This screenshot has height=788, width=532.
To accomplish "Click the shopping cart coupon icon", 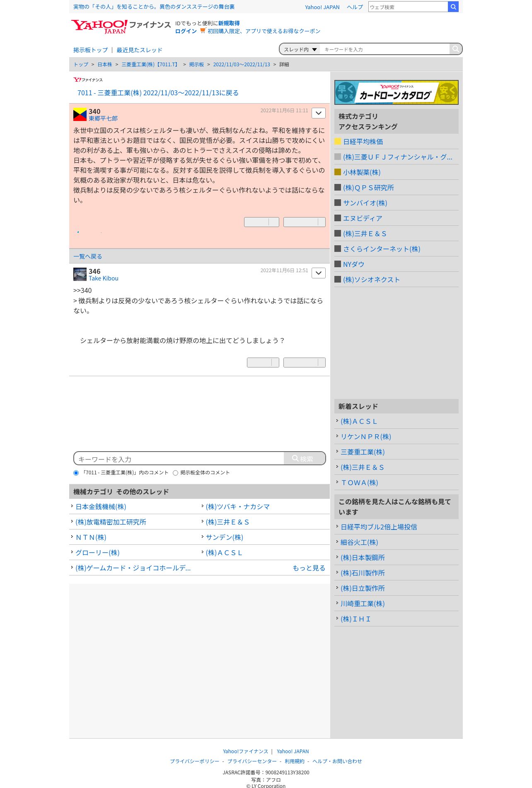I will [x=203, y=31].
